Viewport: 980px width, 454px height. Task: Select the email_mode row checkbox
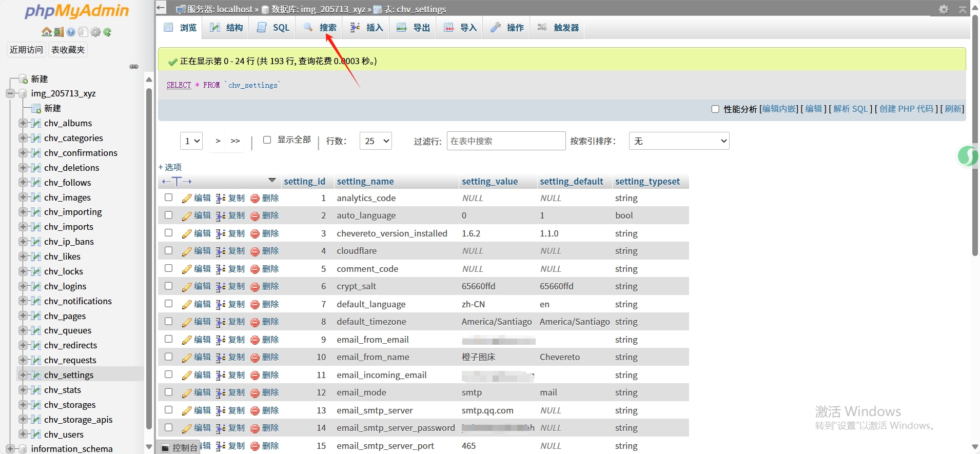(168, 392)
